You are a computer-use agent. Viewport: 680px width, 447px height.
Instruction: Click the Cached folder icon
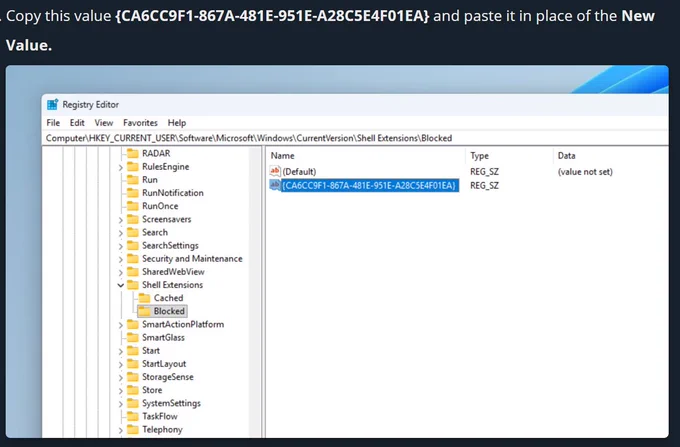coord(144,298)
